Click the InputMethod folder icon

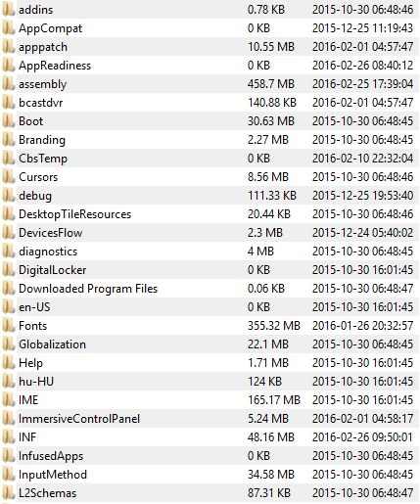[x=8, y=475]
